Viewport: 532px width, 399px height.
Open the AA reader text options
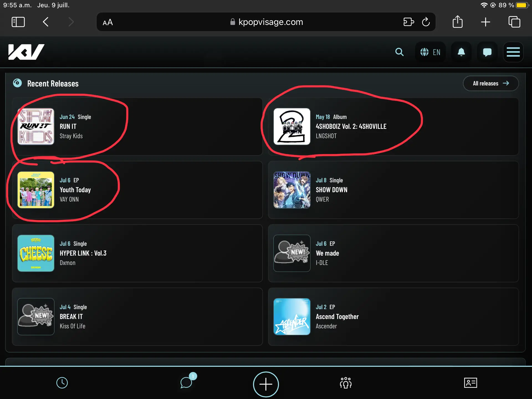click(x=108, y=22)
